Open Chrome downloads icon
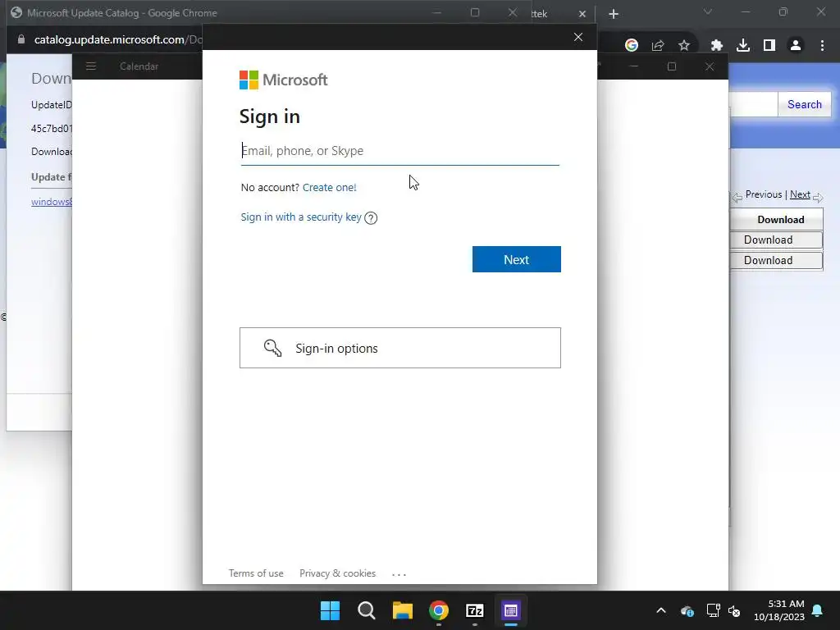 click(742, 46)
